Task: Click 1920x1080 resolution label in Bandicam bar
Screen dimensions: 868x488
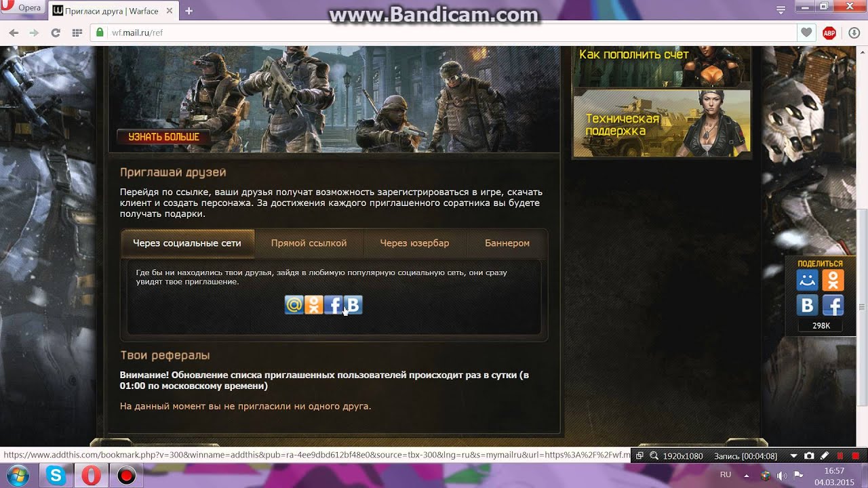Action: pos(684,456)
